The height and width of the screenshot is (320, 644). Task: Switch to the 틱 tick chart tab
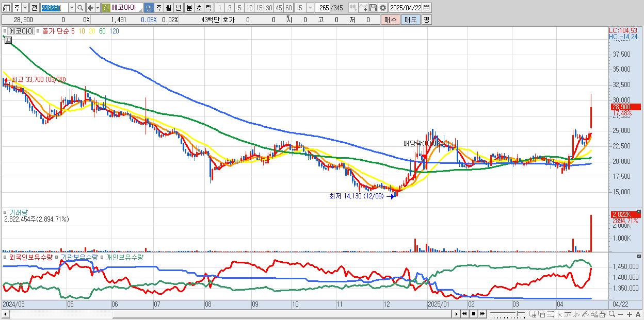coord(208,8)
